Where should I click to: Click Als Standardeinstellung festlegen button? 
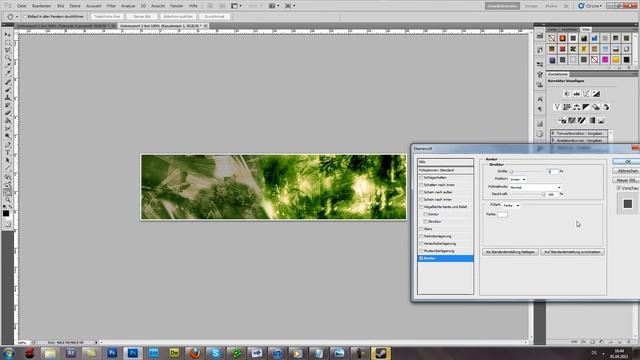[510, 252]
